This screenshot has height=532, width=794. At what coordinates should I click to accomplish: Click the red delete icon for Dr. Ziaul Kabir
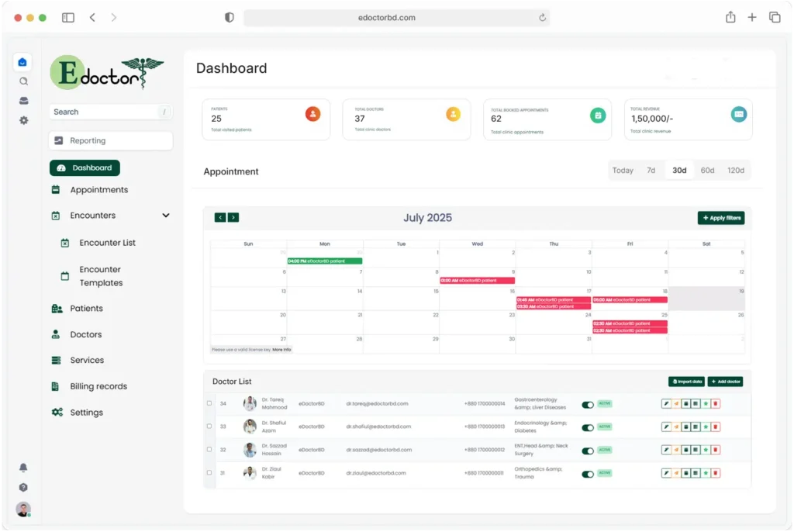click(x=716, y=473)
